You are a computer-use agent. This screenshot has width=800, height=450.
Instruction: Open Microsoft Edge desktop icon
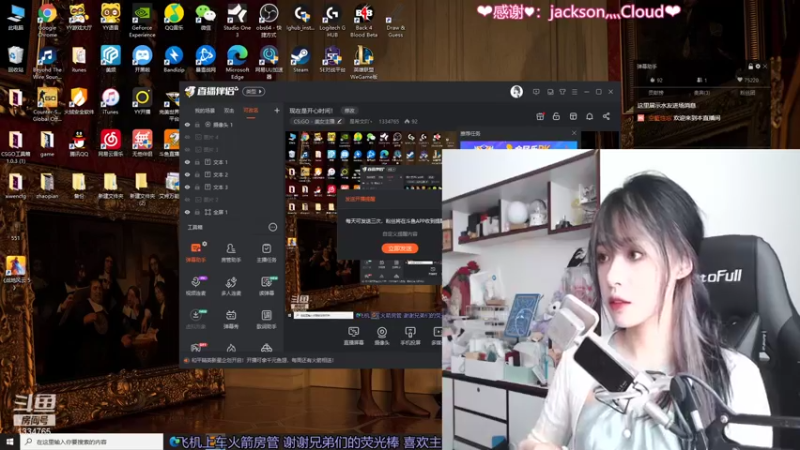point(237,62)
